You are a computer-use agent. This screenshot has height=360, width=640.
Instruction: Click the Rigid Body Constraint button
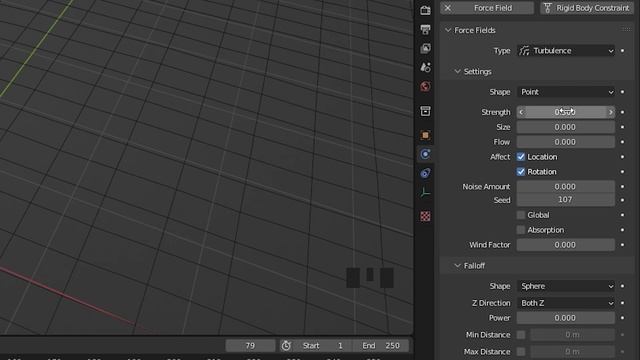pyautogui.click(x=587, y=8)
